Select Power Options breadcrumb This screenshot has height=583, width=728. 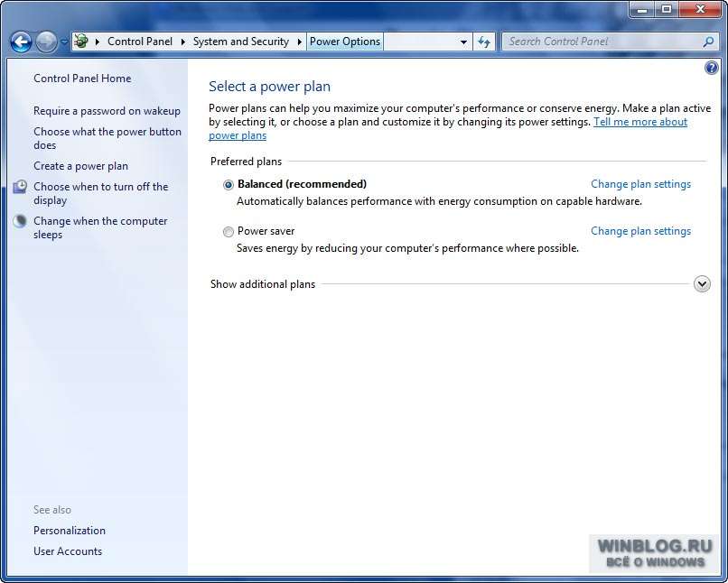tap(345, 42)
